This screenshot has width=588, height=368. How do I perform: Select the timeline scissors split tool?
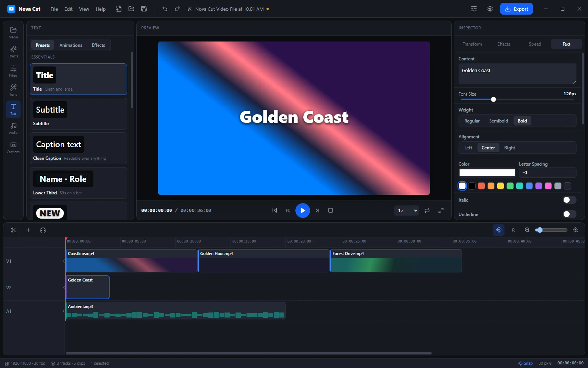click(13, 230)
